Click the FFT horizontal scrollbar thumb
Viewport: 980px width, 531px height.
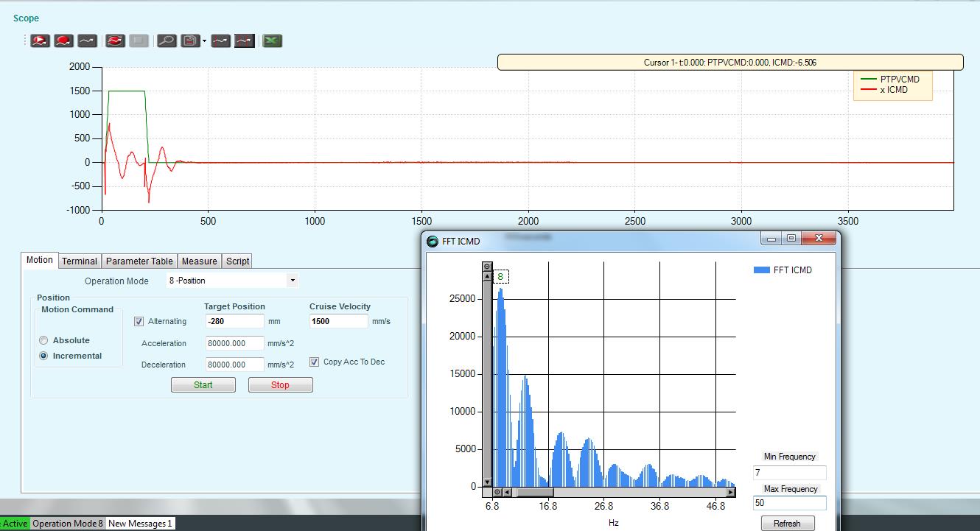click(534, 492)
